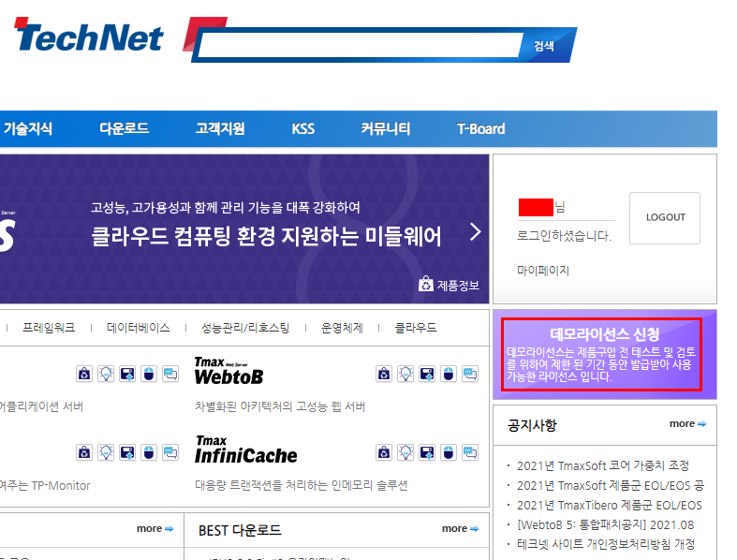Click lightbulb icon in TP-Monitor row
The height and width of the screenshot is (560, 737).
106,452
